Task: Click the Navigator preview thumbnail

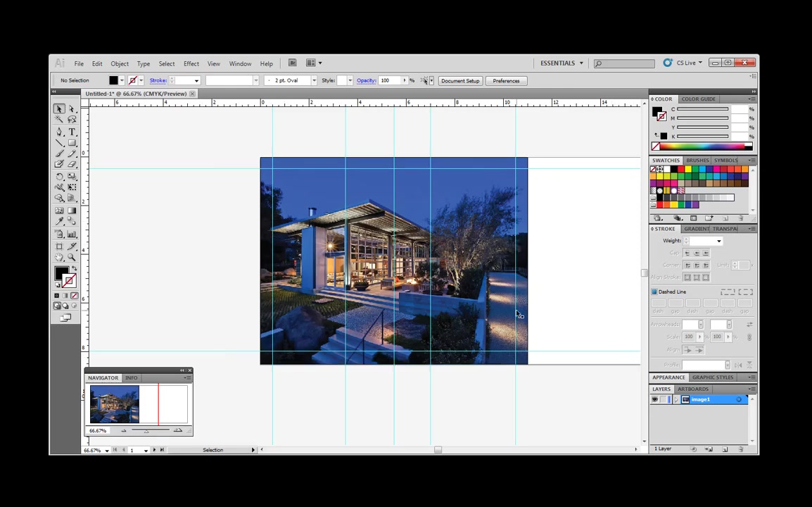Action: pyautogui.click(x=114, y=403)
